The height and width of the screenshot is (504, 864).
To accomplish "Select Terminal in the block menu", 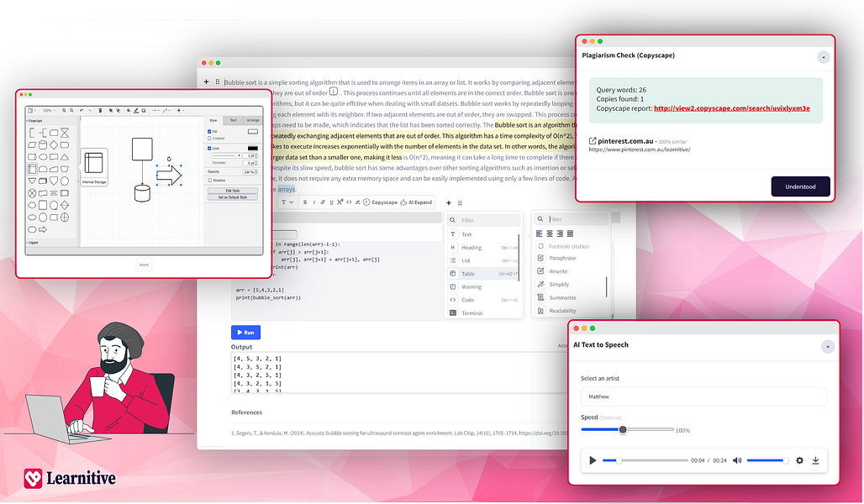I will (x=482, y=312).
